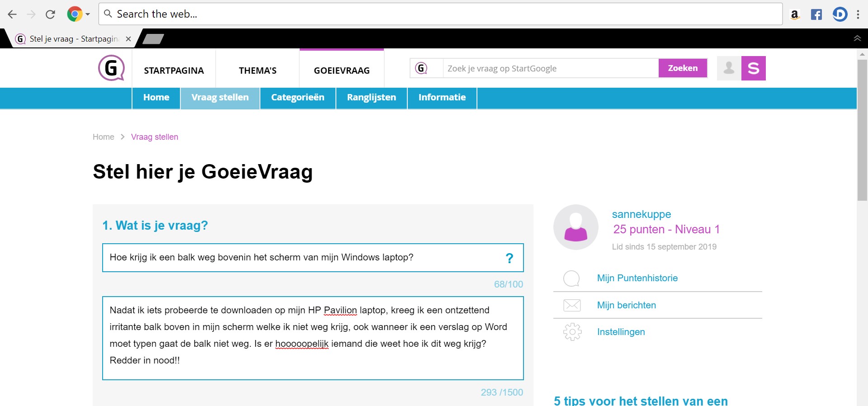Collapse the toolbar with double chevron
The image size is (868, 406).
857,38
